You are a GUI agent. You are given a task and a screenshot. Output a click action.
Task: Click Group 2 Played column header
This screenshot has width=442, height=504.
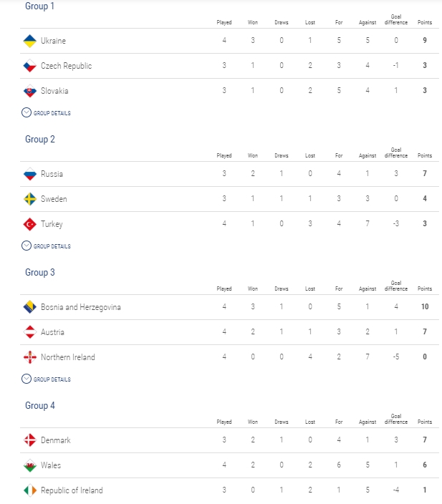pos(224,155)
